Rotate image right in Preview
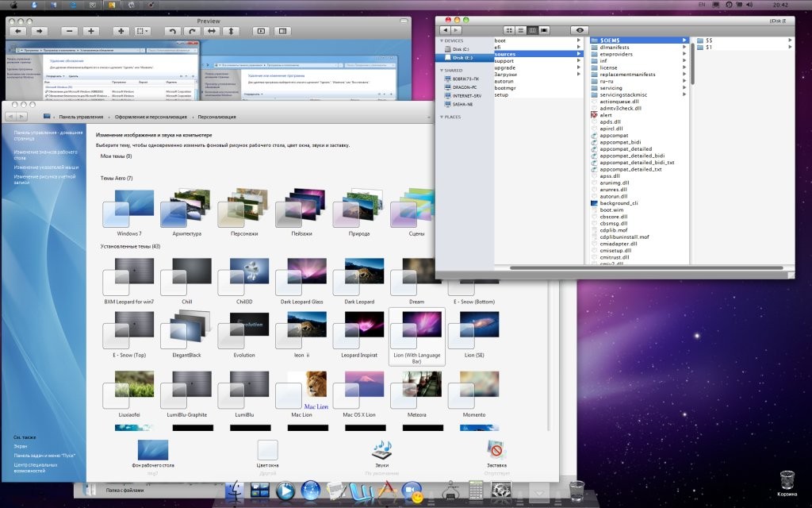 click(192, 31)
